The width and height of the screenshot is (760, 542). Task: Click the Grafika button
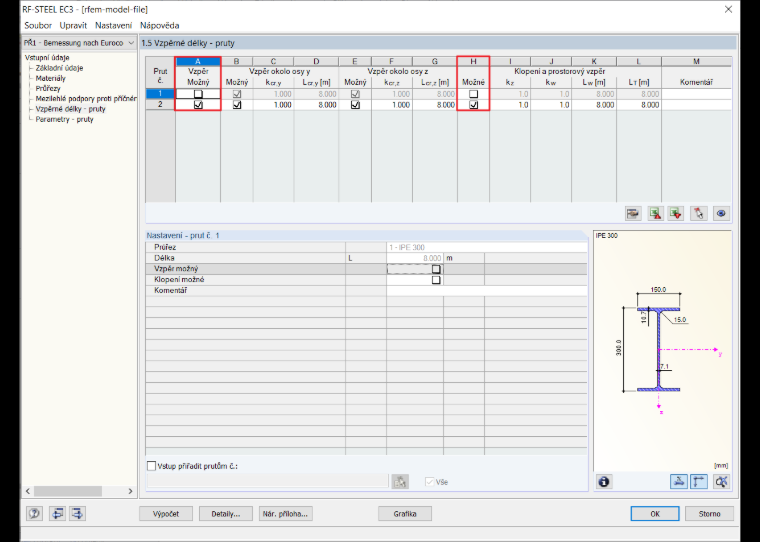[x=405, y=513]
